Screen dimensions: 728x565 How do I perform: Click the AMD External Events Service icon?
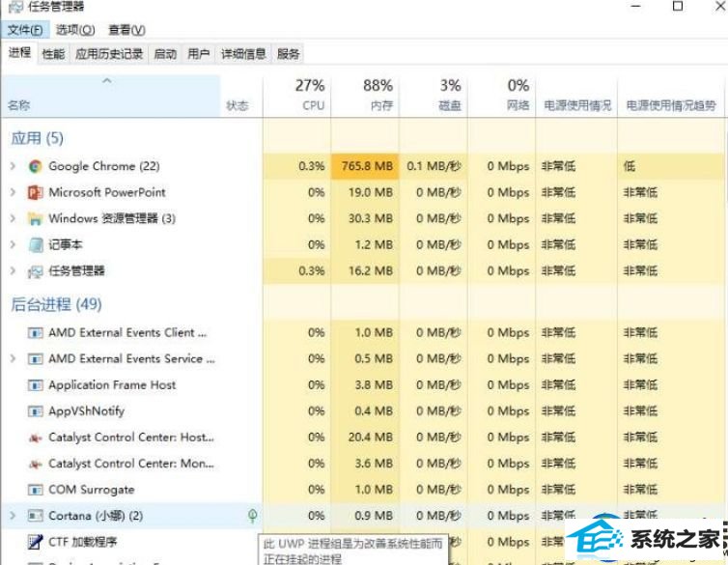36,359
